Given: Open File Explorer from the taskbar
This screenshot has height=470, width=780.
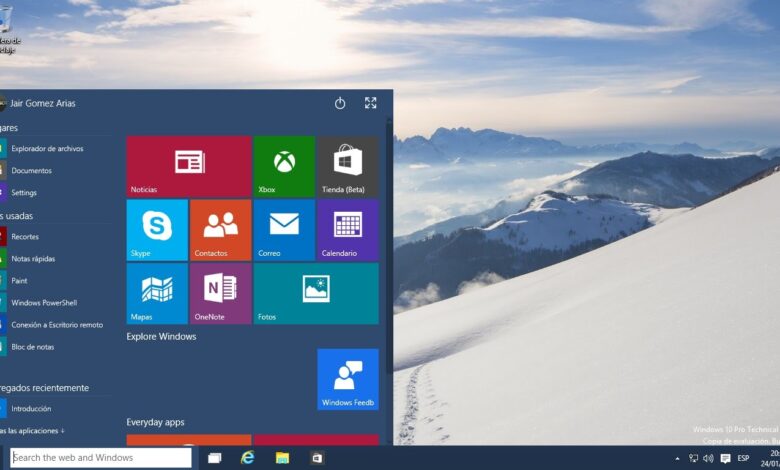Looking at the screenshot, I should 282,458.
